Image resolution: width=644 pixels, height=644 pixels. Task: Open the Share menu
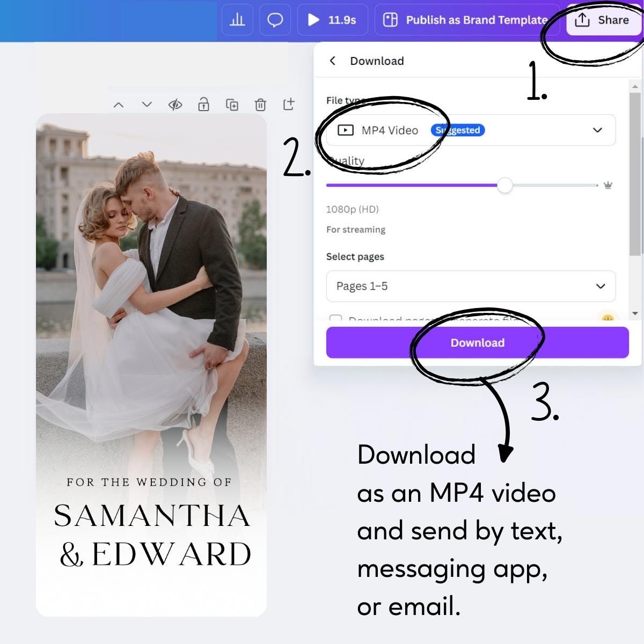603,20
